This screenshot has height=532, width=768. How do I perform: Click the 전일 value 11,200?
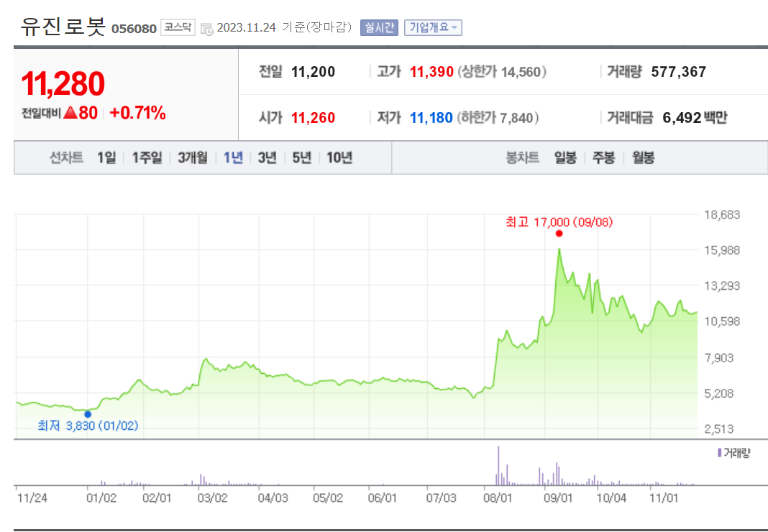(313, 72)
